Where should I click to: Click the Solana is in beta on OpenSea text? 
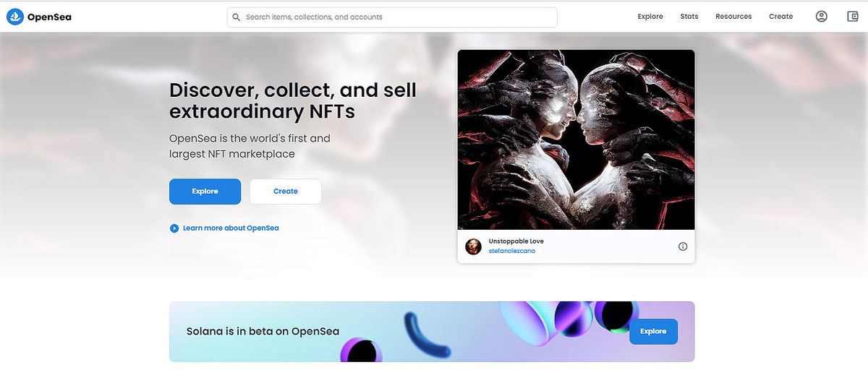coord(263,332)
